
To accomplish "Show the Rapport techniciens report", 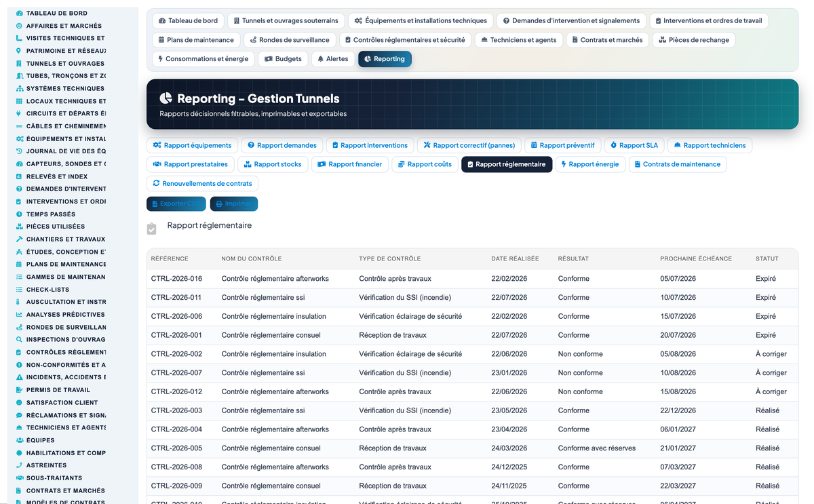I will coord(710,145).
